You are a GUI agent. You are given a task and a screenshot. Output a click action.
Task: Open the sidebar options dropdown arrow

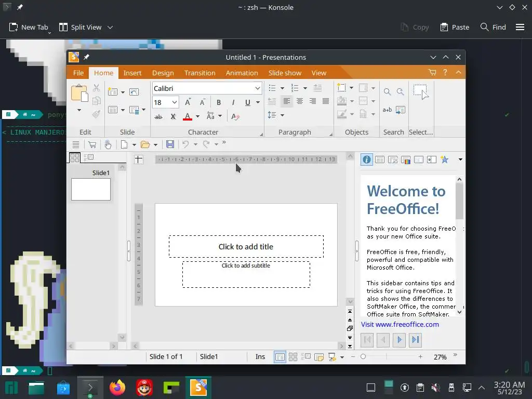tap(460, 159)
